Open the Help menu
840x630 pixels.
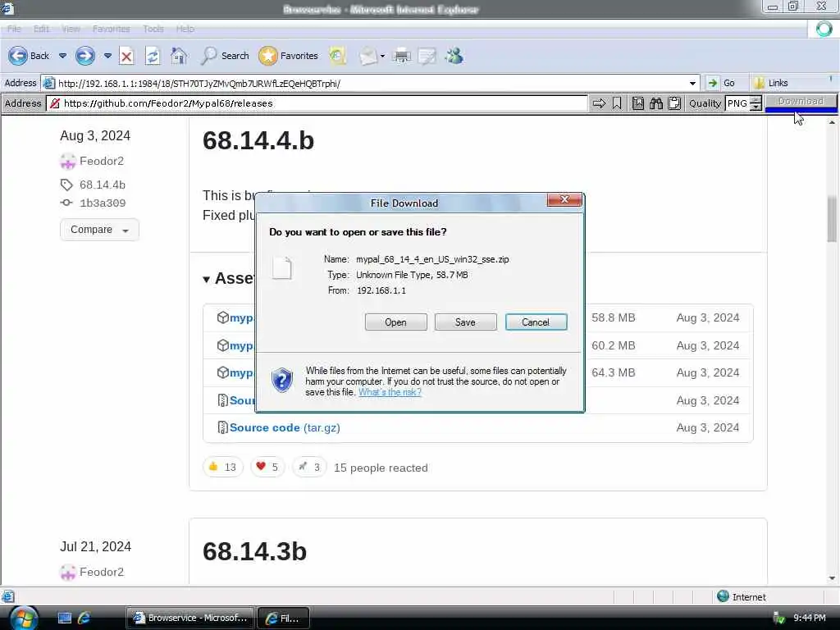point(185,29)
